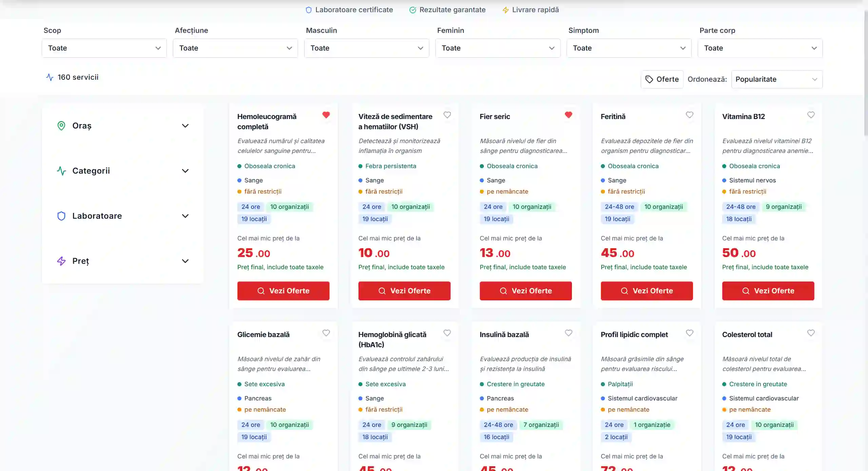Click the Laboratoare shield icon
868x471 pixels.
click(61, 216)
